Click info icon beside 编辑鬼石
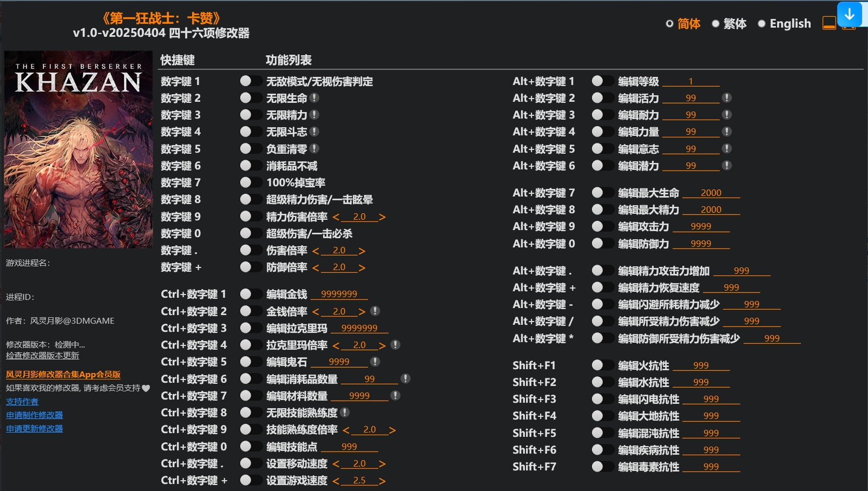This screenshot has width=868, height=491. 375,362
